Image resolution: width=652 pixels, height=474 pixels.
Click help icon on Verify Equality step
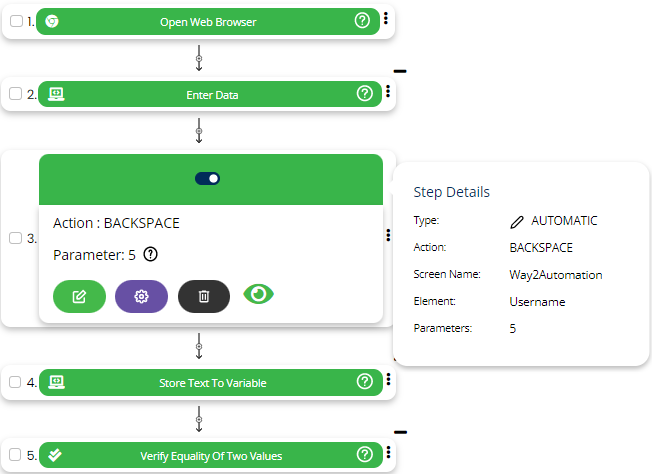(364, 455)
